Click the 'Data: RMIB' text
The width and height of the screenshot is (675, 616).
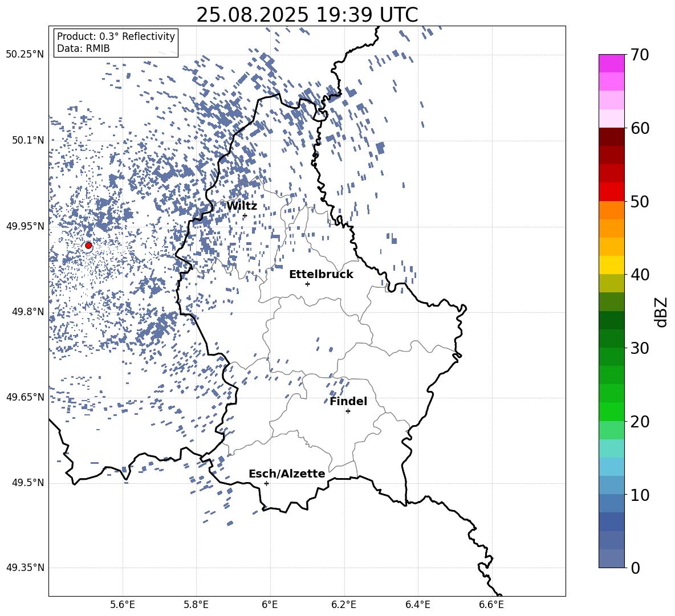83,48
